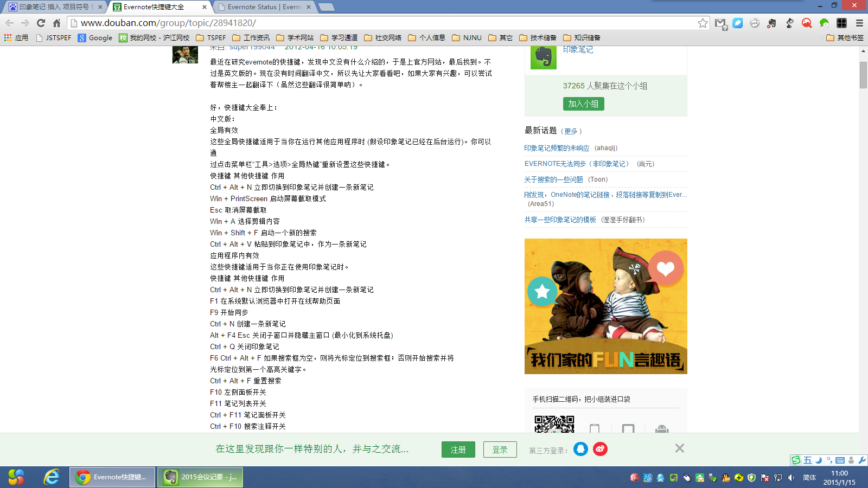
Task: Toggle the soft keyboard in Sogou input bar
Action: pos(840,460)
